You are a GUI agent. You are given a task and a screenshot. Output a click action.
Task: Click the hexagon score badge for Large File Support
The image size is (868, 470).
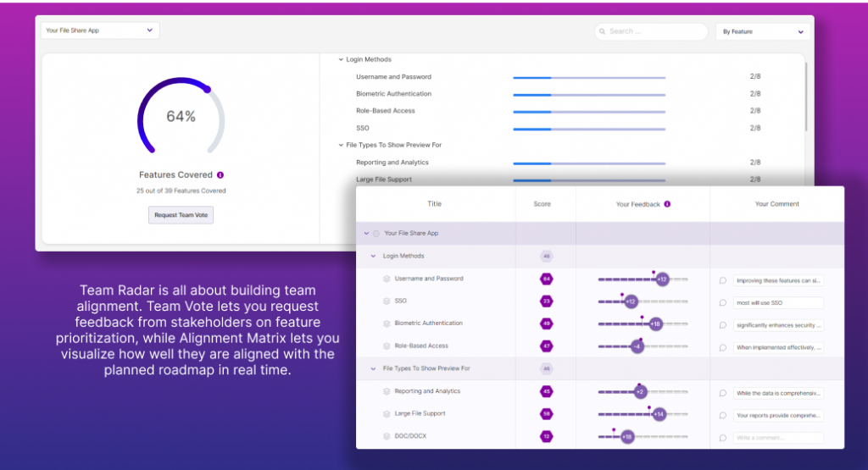tap(547, 414)
